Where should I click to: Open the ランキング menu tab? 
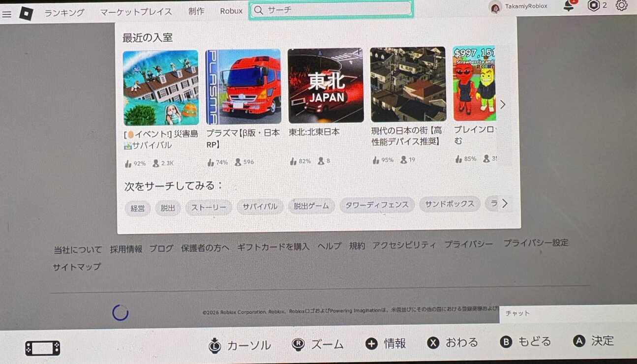64,12
